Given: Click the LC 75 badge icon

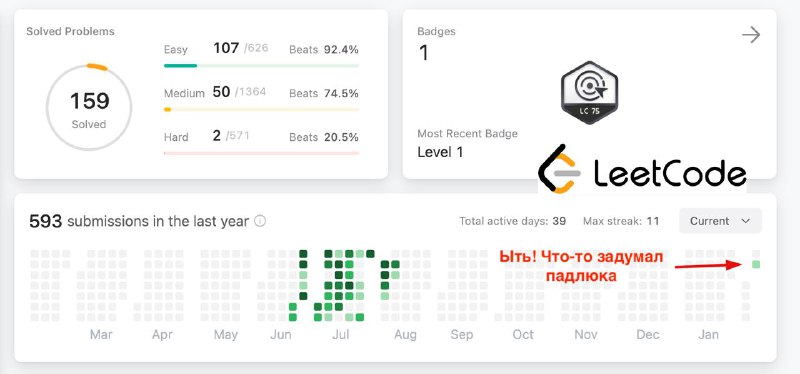Looking at the screenshot, I should click(589, 92).
